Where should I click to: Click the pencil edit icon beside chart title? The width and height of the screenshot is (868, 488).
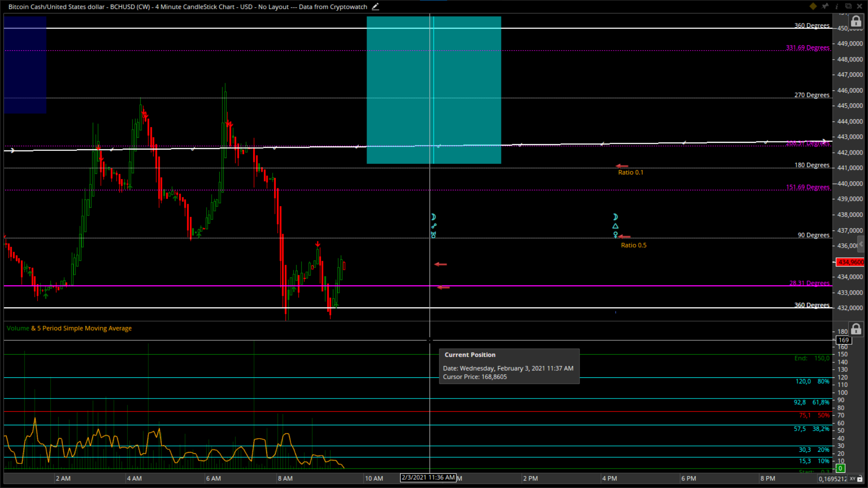pos(375,7)
